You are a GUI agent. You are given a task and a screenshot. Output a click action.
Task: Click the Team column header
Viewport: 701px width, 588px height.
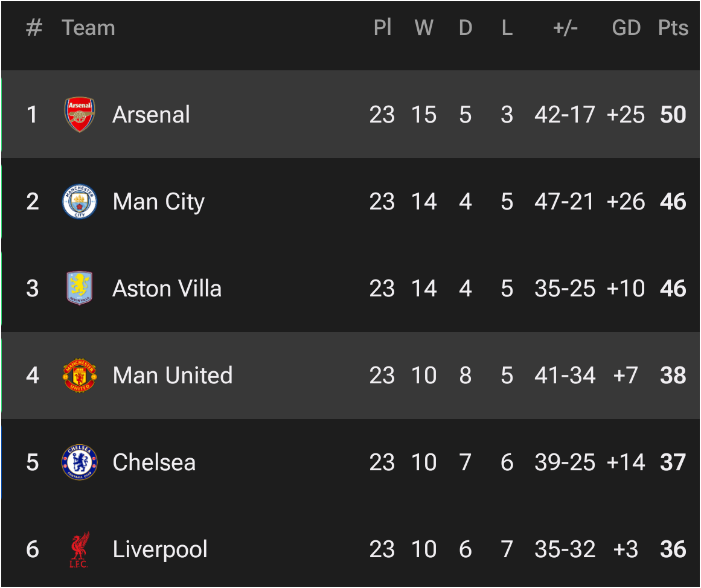[88, 28]
